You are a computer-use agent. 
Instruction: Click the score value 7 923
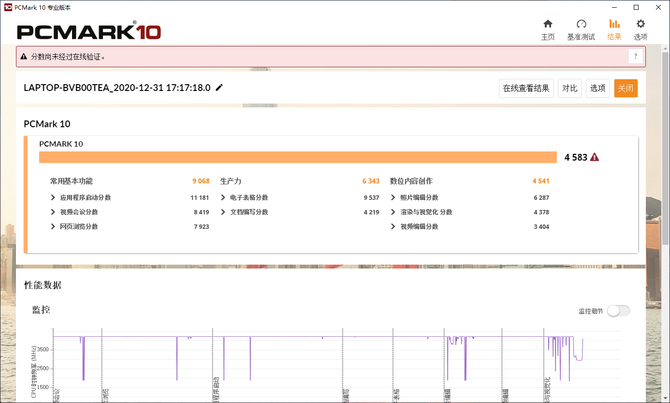201,227
